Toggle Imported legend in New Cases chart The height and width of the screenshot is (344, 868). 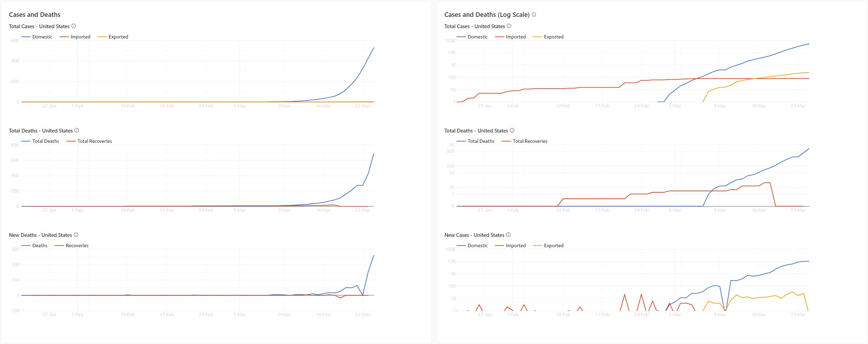516,245
